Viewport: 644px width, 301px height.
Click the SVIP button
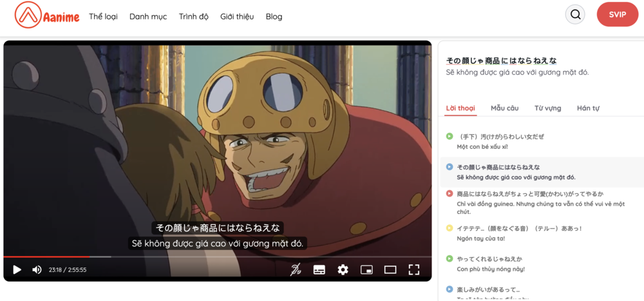617,14
